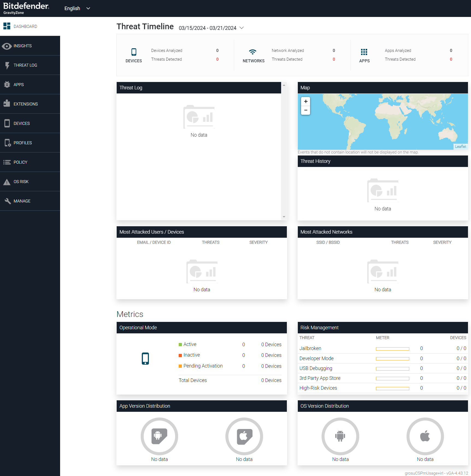Open Extensions via the puzzle-piece icon
The image size is (471, 476).
pos(7,104)
